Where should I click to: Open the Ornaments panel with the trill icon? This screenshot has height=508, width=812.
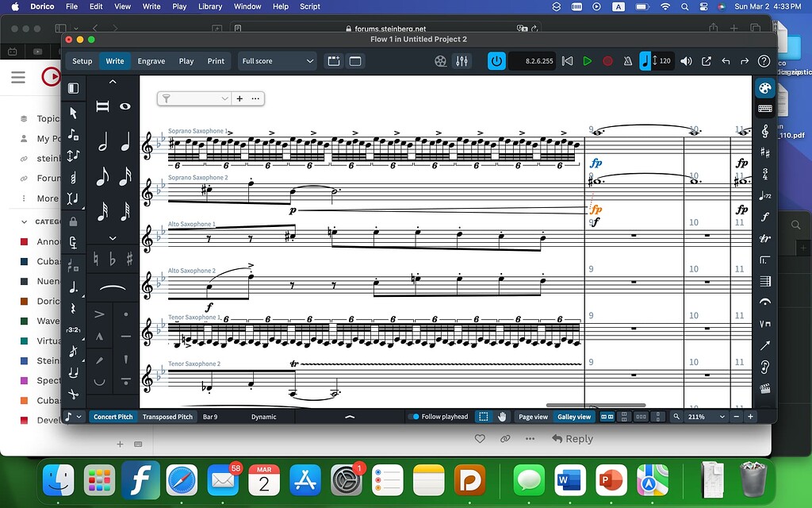(x=764, y=237)
